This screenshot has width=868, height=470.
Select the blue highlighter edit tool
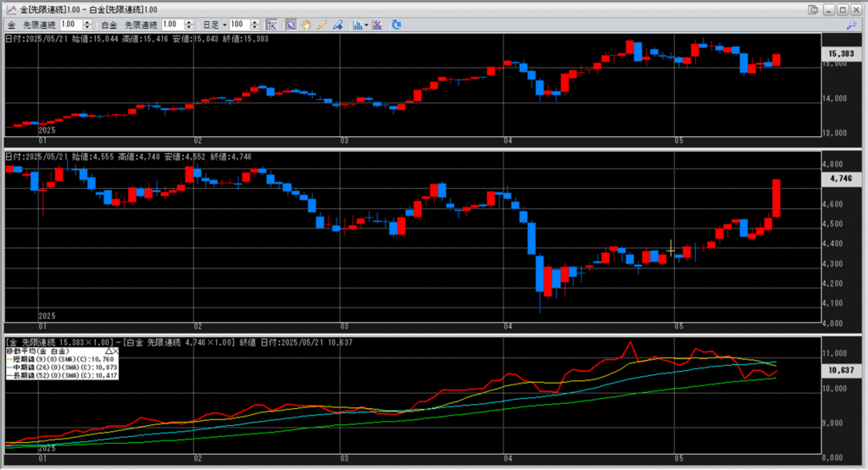pyautogui.click(x=337, y=25)
